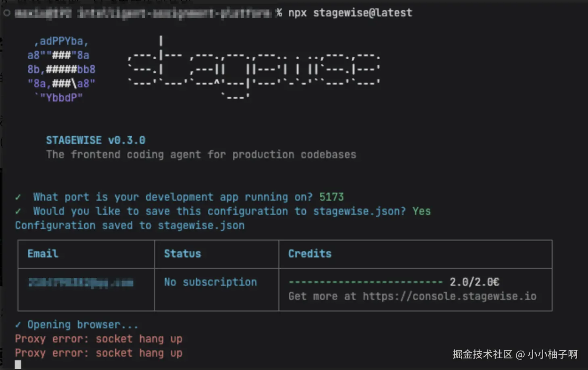Viewport: 588px width, 370px height.
Task: Click the first Proxy error socket hang up line
Action: tap(98, 339)
